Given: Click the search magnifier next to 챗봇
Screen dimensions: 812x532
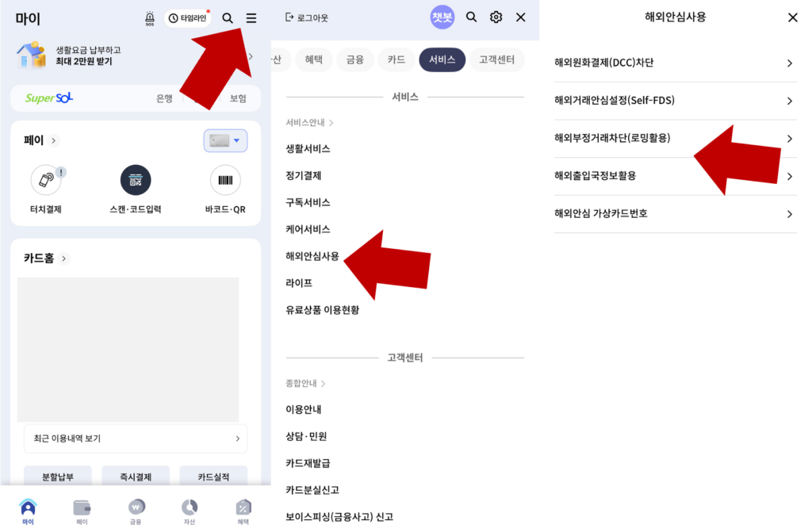Looking at the screenshot, I should (471, 17).
